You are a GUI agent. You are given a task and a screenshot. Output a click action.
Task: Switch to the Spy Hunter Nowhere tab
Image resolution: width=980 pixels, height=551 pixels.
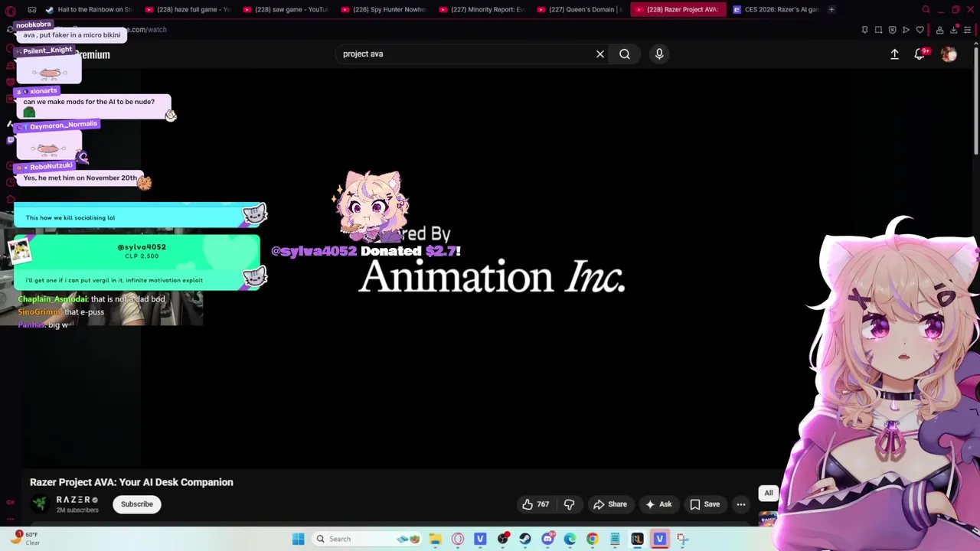383,9
